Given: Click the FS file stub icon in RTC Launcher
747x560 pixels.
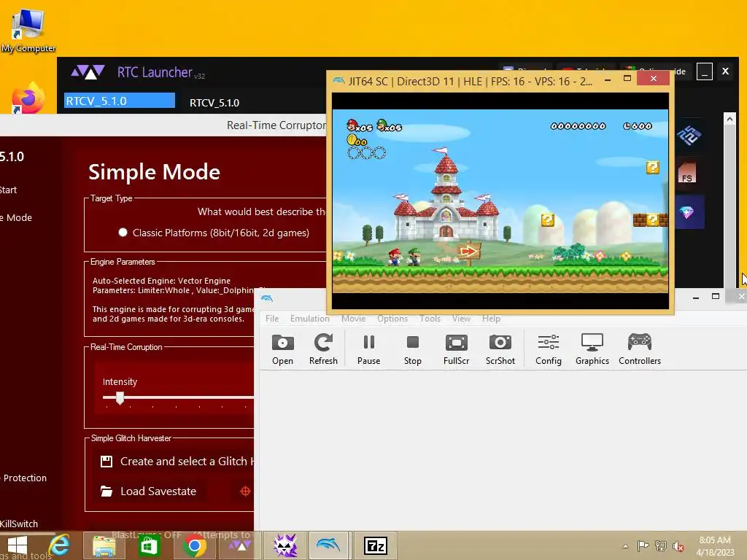Looking at the screenshot, I should 687,173.
